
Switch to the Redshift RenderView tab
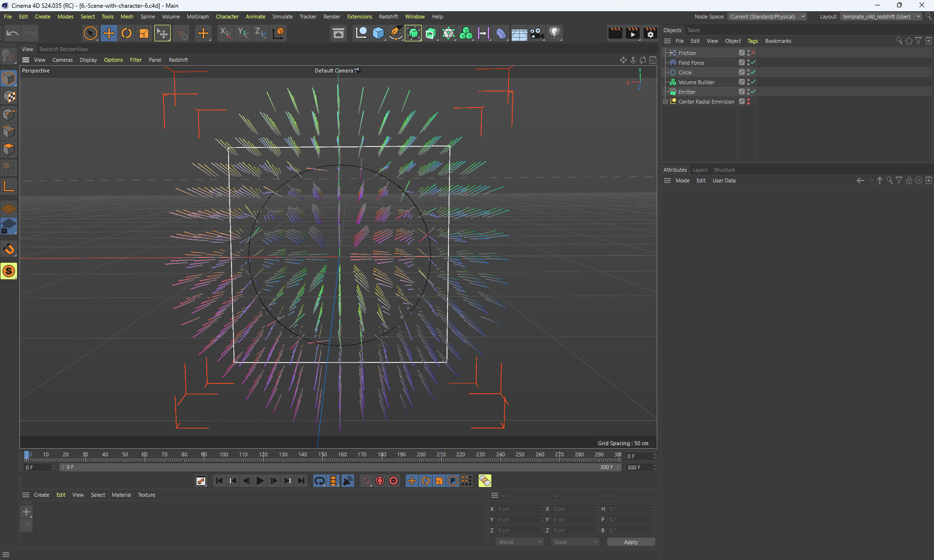click(63, 49)
